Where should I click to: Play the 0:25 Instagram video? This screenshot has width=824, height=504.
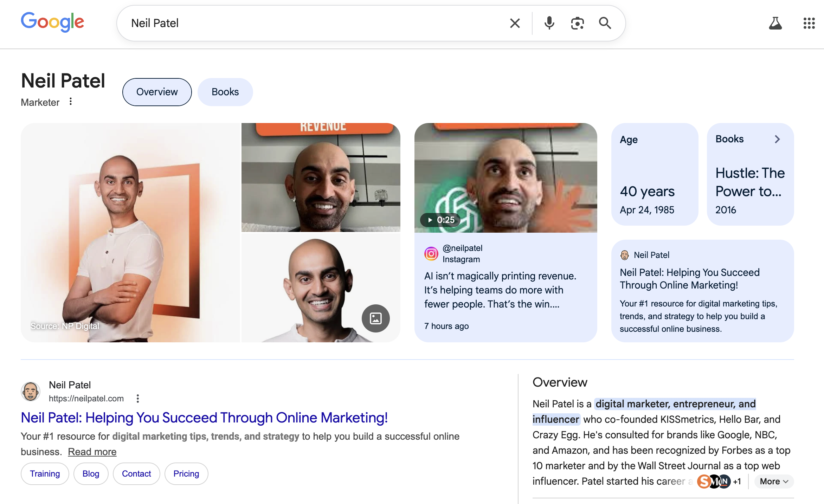click(x=440, y=220)
